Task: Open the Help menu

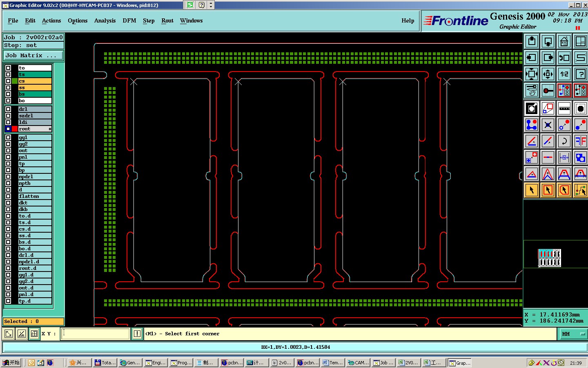Action: click(408, 20)
